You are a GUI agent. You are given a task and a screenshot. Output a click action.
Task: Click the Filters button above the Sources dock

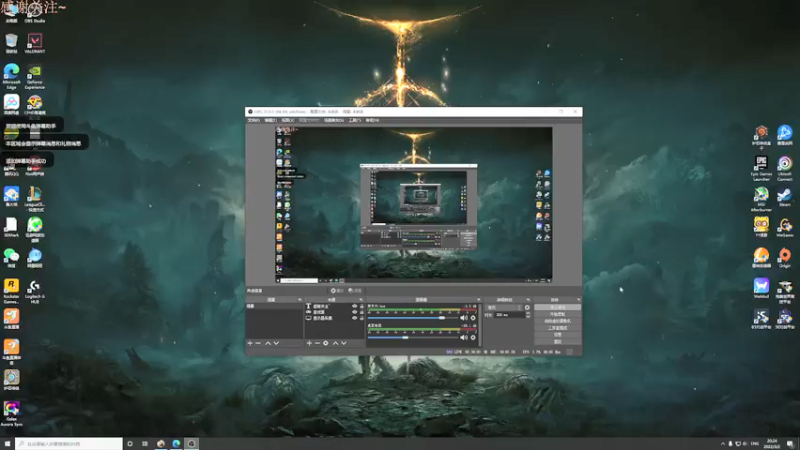pyautogui.click(x=355, y=291)
